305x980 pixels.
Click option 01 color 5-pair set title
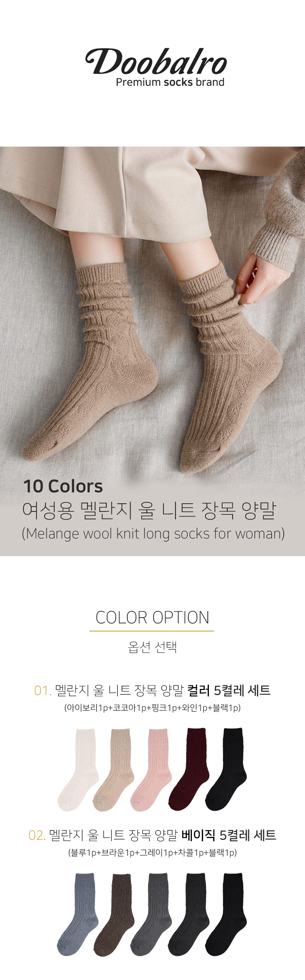click(x=152, y=690)
